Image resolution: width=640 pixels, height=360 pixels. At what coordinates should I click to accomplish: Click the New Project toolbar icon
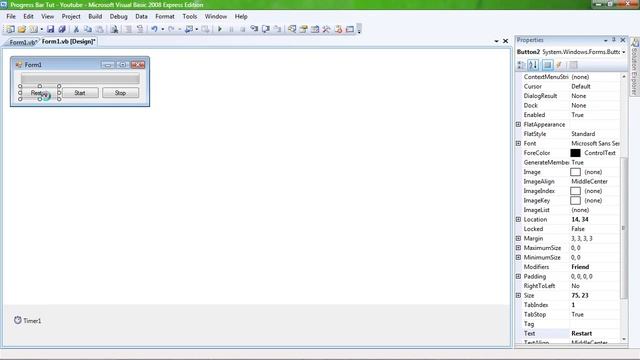point(10,29)
